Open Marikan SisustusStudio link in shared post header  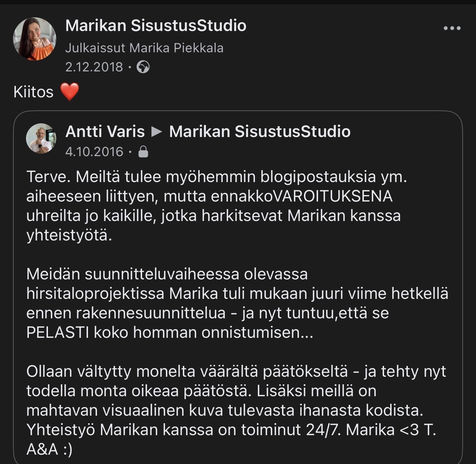260,132
